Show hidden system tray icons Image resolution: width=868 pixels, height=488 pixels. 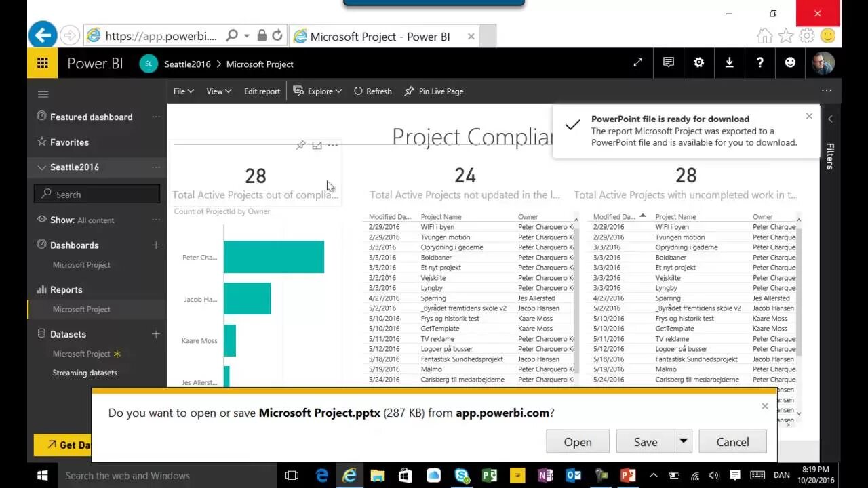tap(653, 475)
